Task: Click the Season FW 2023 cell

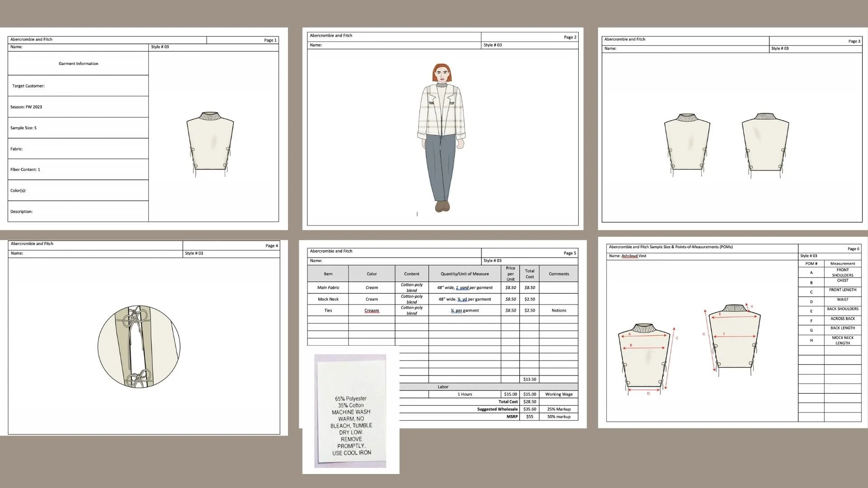Action: (x=78, y=107)
